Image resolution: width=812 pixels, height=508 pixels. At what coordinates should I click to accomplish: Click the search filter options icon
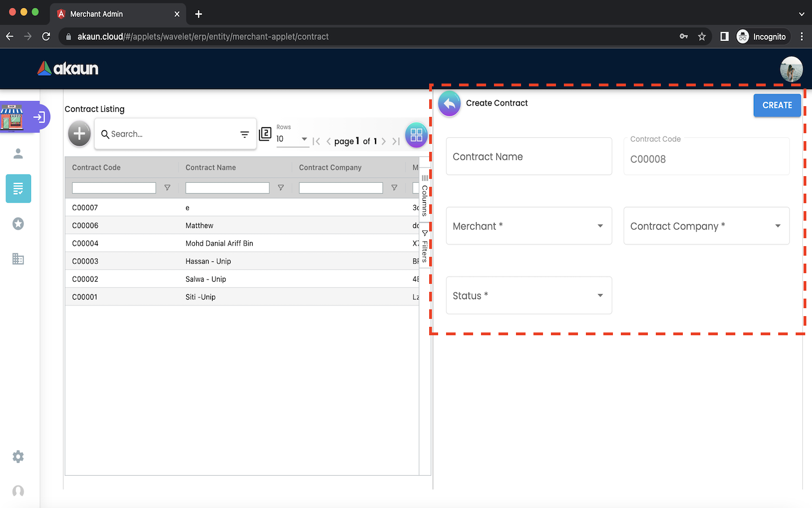tap(244, 134)
